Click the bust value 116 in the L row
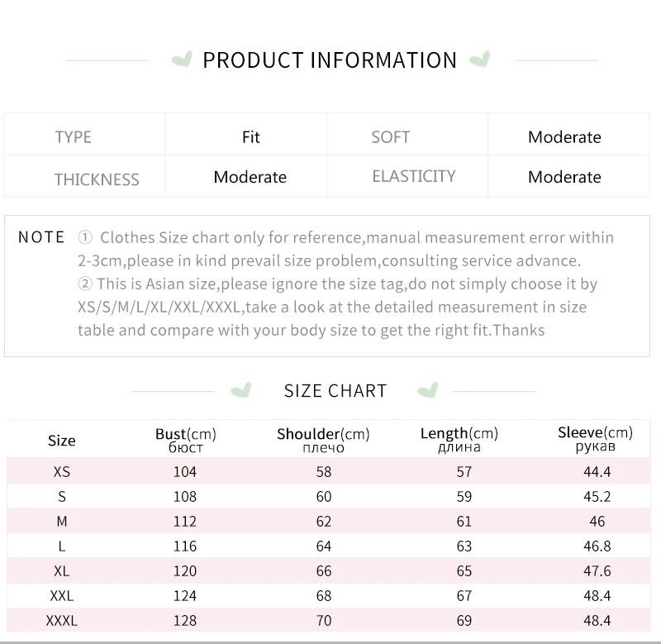Screen dimensions: 661x644 186,546
